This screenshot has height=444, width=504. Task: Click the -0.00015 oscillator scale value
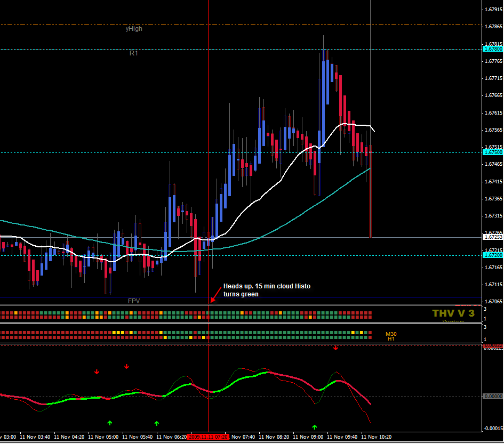[493, 429]
